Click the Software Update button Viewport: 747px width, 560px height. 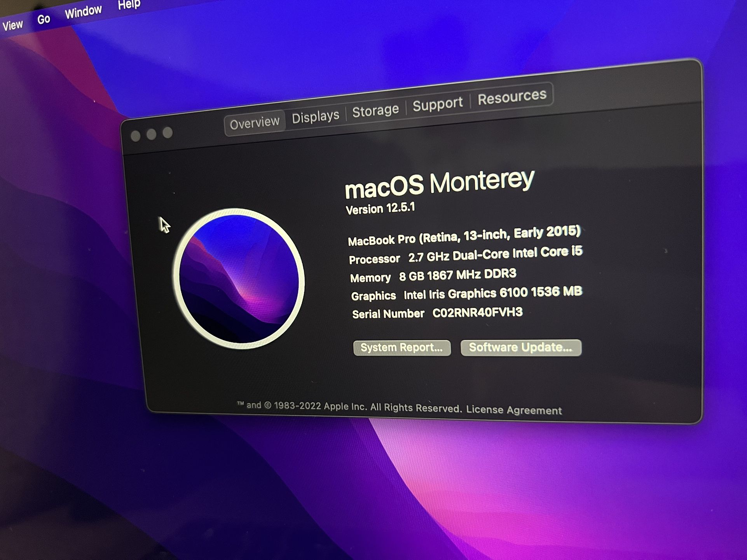pos(521,347)
